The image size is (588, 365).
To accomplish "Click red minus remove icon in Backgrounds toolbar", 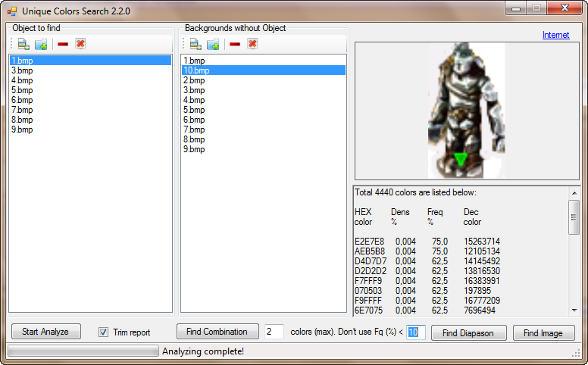I will click(x=235, y=44).
